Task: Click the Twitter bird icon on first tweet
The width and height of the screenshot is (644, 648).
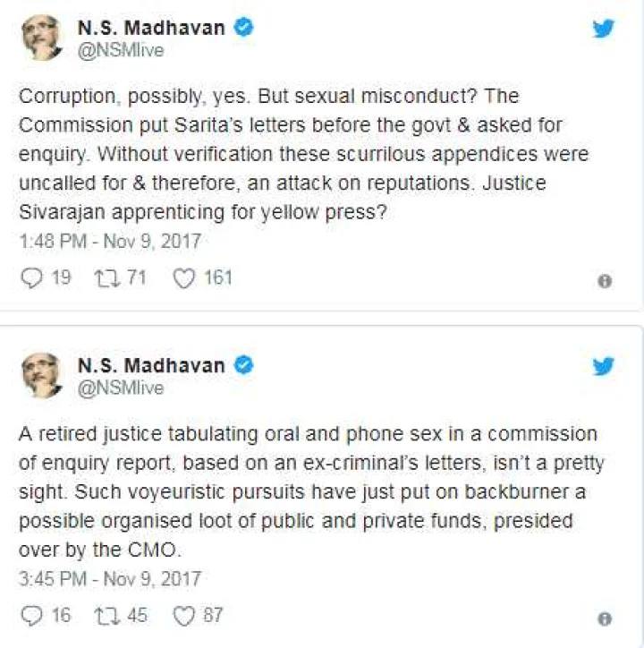Action: pyautogui.click(x=603, y=29)
